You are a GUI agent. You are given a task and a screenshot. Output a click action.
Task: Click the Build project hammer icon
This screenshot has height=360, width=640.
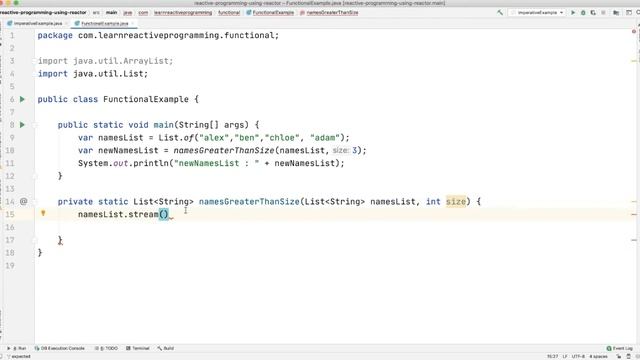[500, 13]
